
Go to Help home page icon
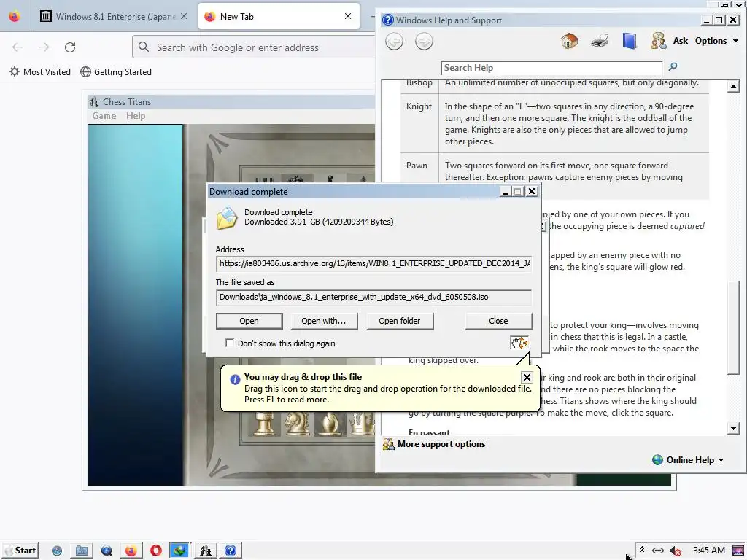pos(569,41)
